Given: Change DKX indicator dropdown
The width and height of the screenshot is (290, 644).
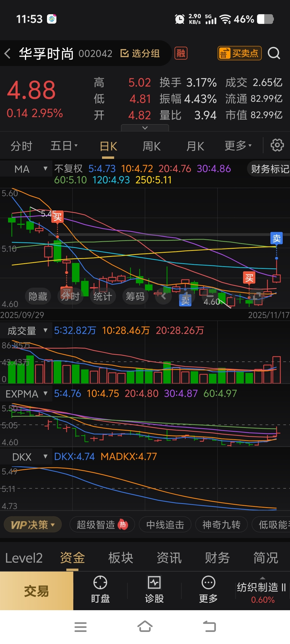Looking at the screenshot, I should (26, 457).
